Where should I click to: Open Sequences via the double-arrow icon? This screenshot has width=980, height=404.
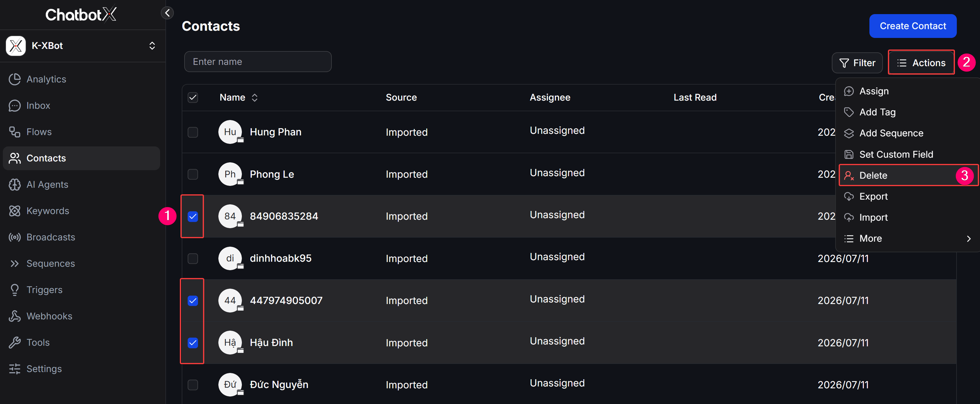point(14,263)
